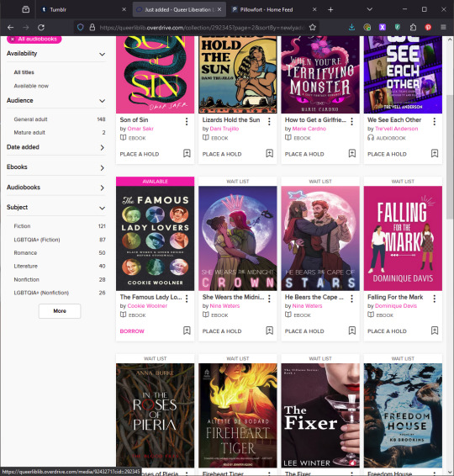Viewport: 454px width, 476px height.
Task: Close the Tumblr tab
Action: coord(124,10)
